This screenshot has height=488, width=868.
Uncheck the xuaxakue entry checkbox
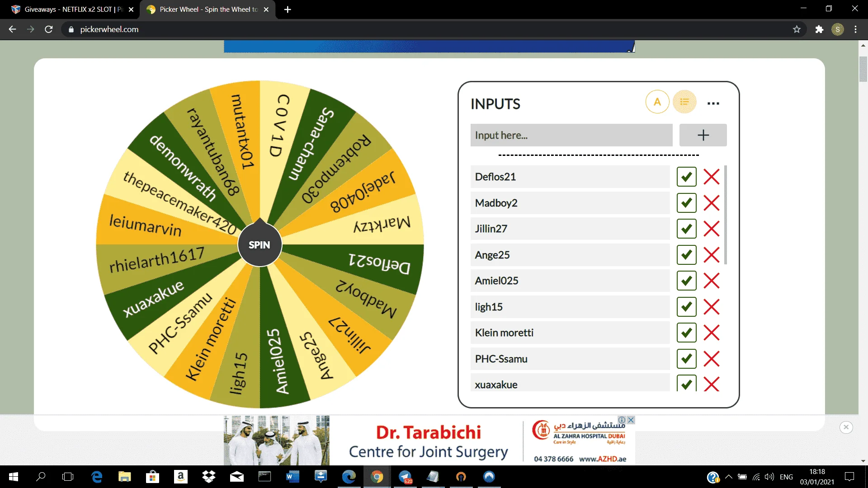pos(686,384)
